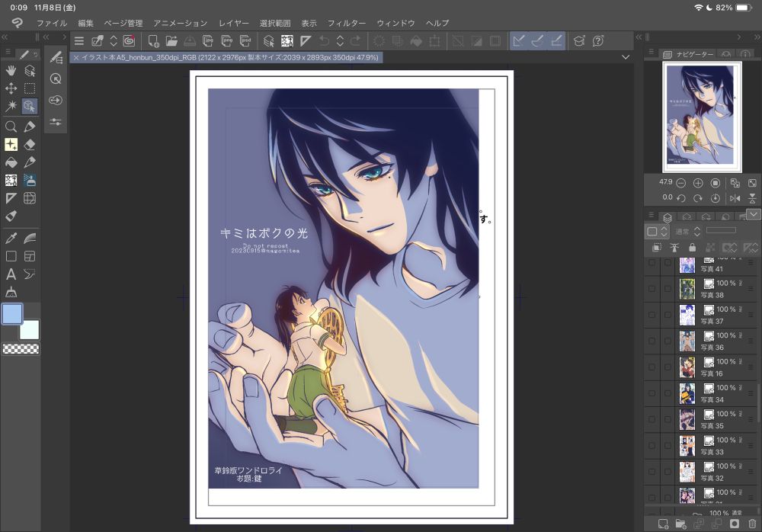762x532 pixels.
Task: Zoom out in the Navigator panel
Action: coord(680,184)
